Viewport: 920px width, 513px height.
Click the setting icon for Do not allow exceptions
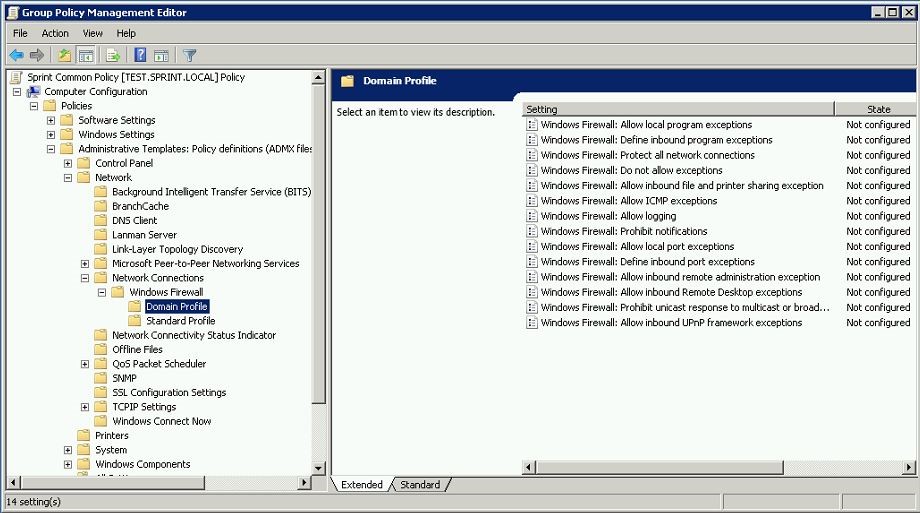[532, 170]
